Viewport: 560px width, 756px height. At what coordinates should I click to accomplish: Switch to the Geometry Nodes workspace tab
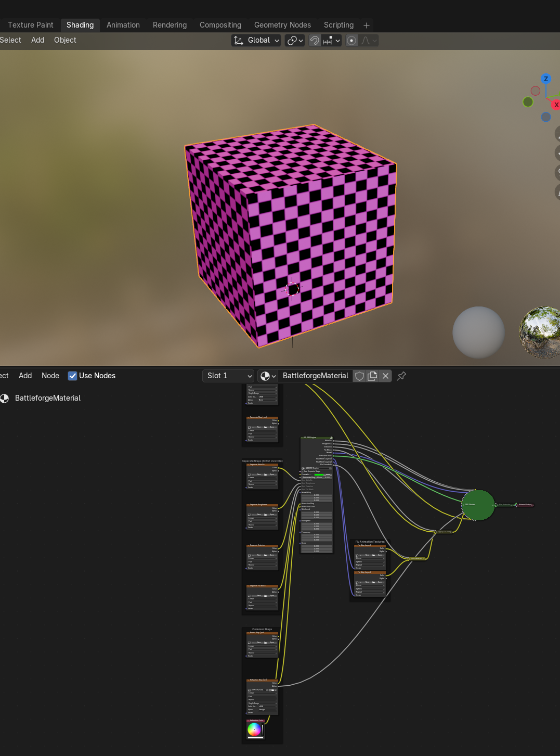pyautogui.click(x=282, y=24)
